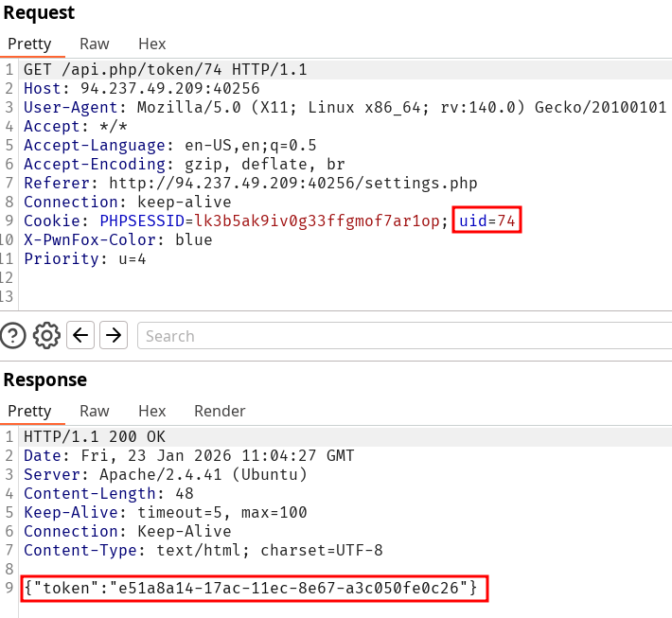Viewport: 672px width, 618px height.
Task: Click the Host header line
Action: [141, 89]
